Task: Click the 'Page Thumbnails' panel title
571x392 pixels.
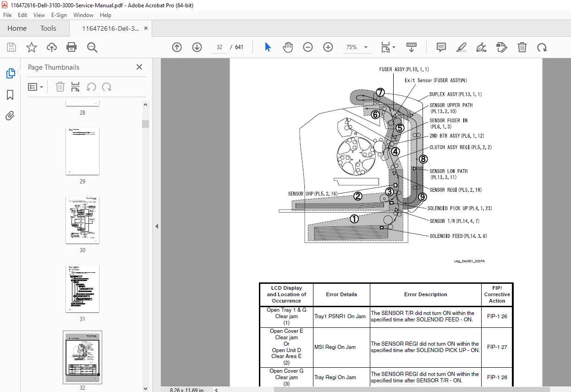Action: 54,67
